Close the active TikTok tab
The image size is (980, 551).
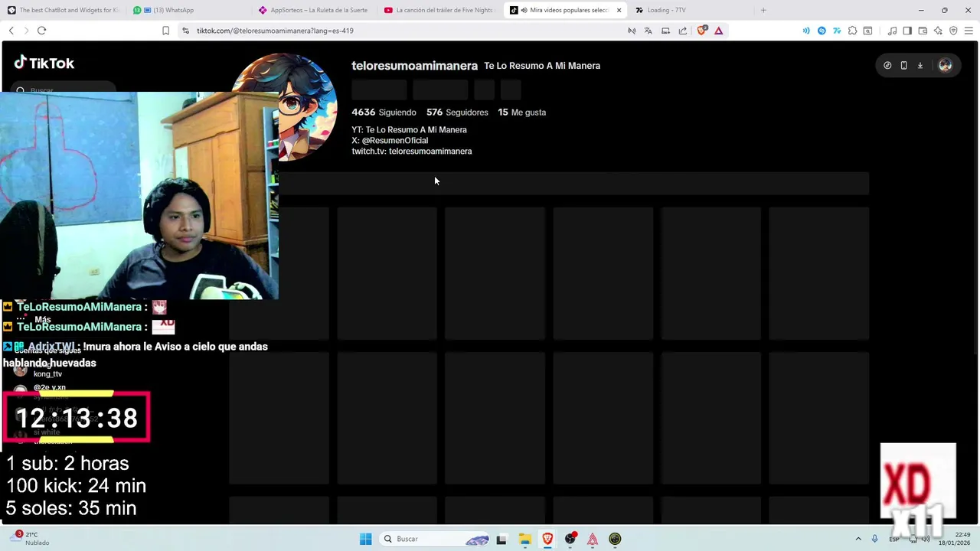click(619, 10)
